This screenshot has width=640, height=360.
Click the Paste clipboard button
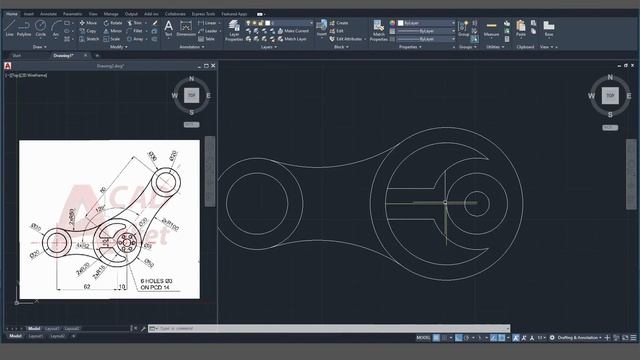click(521, 29)
